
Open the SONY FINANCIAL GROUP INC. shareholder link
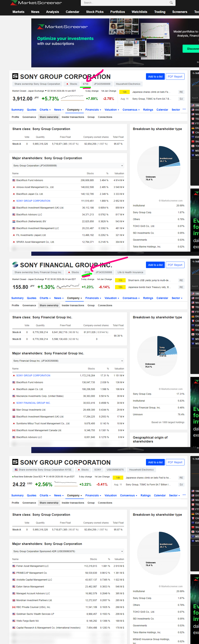coord(33,403)
